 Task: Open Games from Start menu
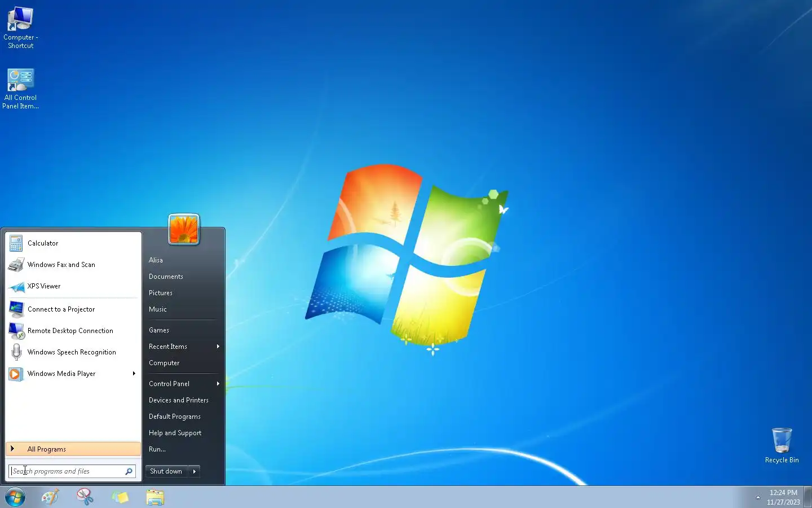159,330
